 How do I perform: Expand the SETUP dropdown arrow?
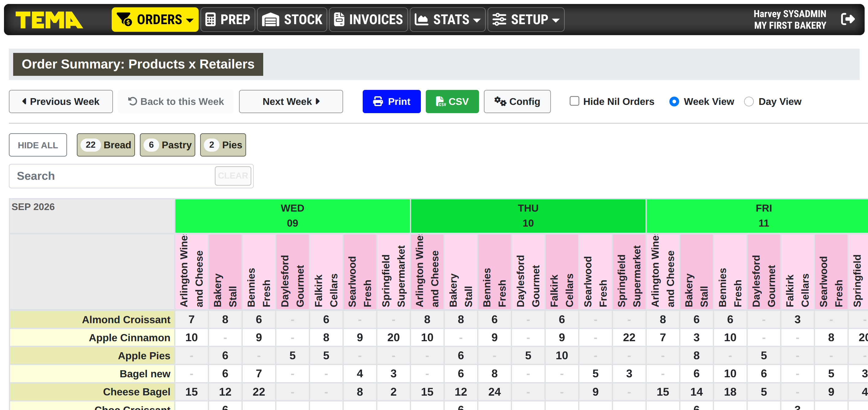tap(556, 20)
